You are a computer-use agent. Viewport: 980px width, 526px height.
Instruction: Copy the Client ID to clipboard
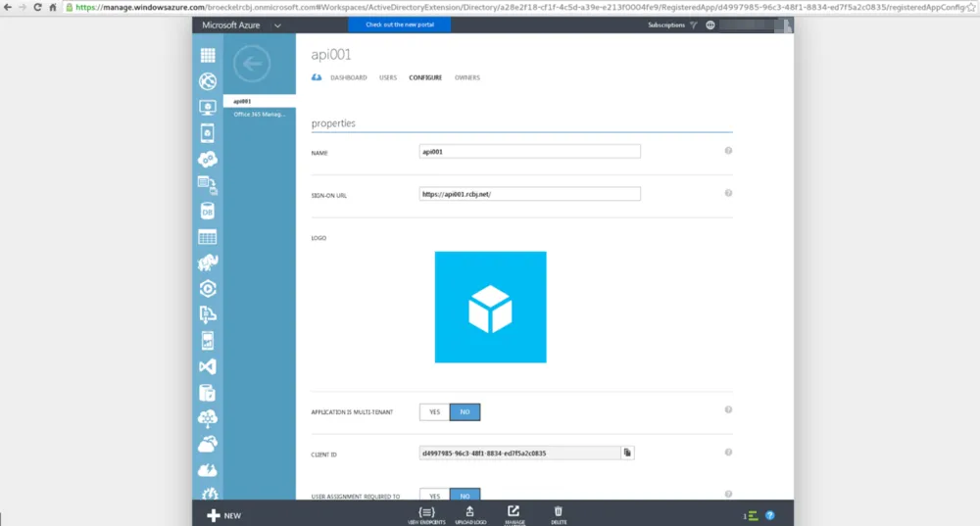(x=627, y=453)
